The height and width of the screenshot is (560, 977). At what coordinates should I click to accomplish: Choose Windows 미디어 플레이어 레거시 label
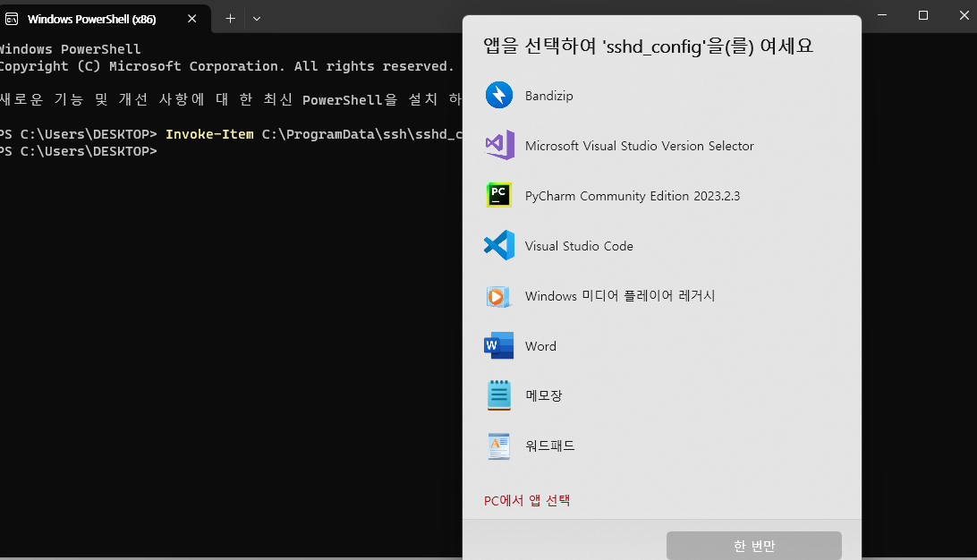pyautogui.click(x=620, y=296)
